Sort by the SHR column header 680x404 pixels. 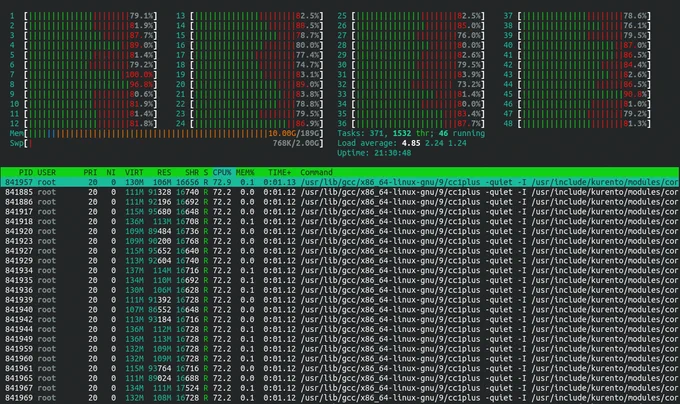click(x=192, y=172)
